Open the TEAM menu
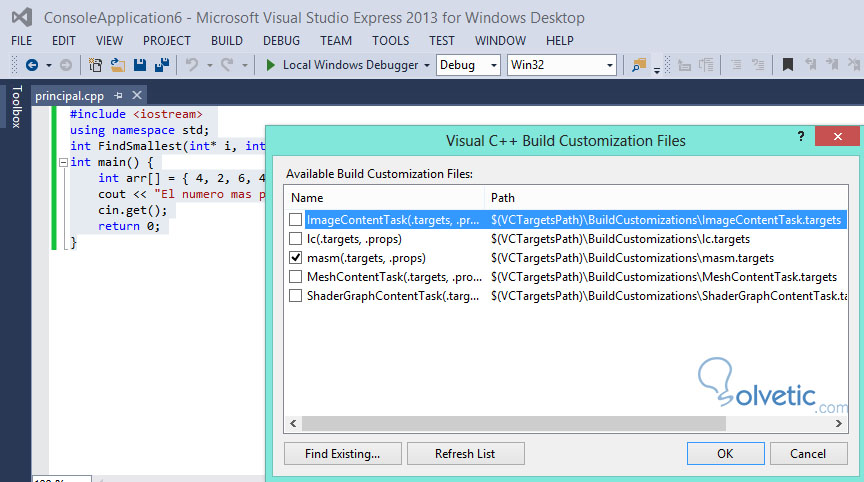The image size is (864, 482). 336,41
